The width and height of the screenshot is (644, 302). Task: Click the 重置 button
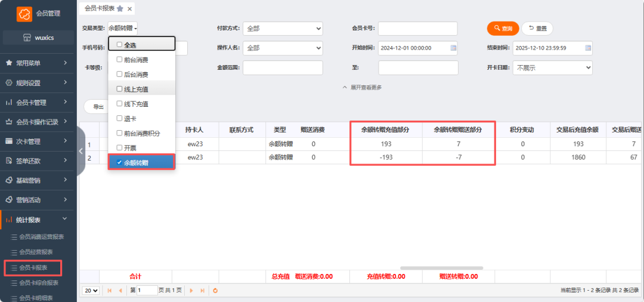pos(537,29)
